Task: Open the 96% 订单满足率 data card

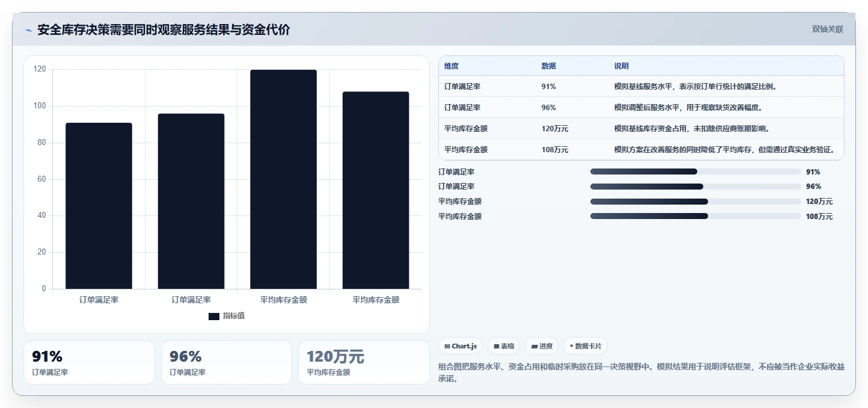Action: click(227, 362)
